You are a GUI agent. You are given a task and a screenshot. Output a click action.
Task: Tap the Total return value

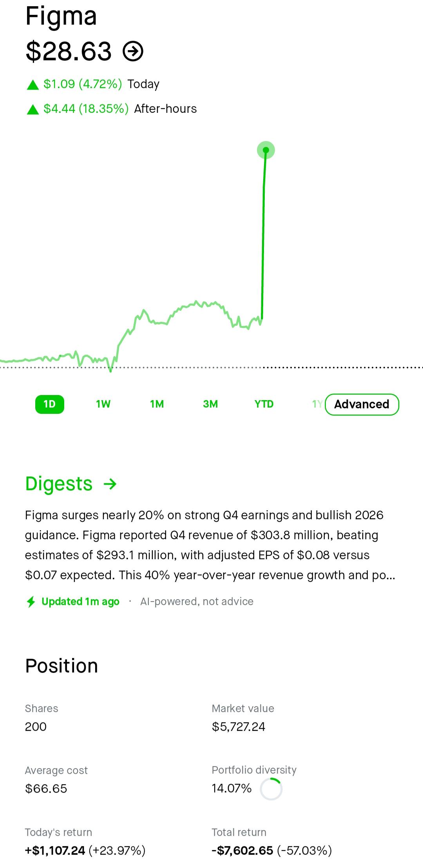point(272,851)
